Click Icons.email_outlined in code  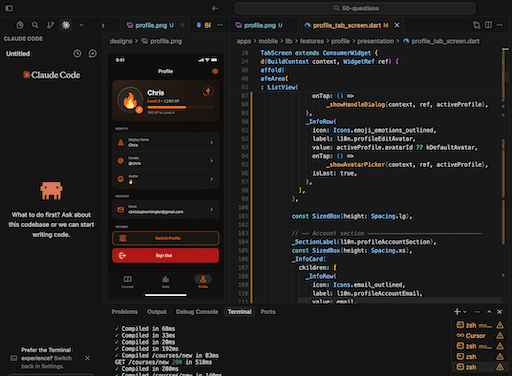pyautogui.click(x=369, y=285)
